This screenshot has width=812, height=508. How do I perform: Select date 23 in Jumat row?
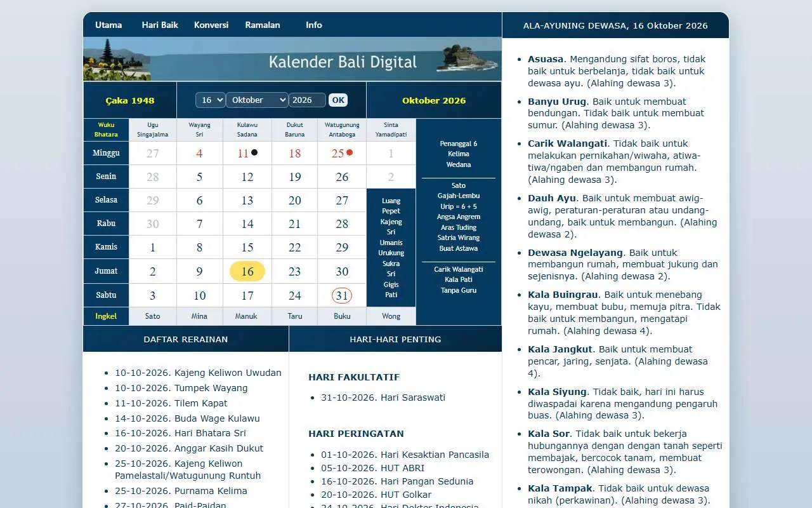pyautogui.click(x=295, y=271)
